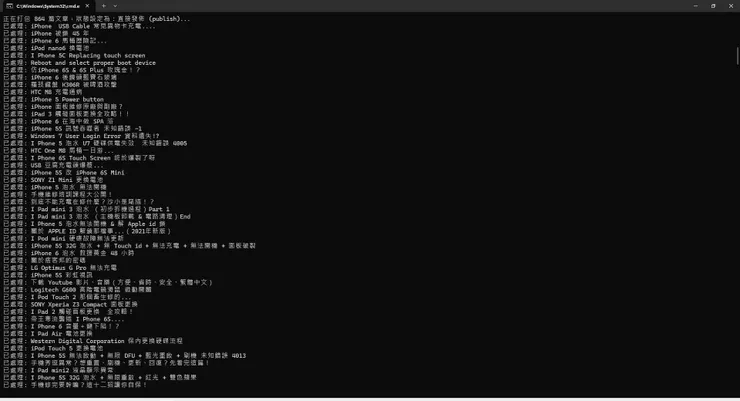The height and width of the screenshot is (401, 740).
Task: Click the 'Youtube' line
Action: (108, 283)
